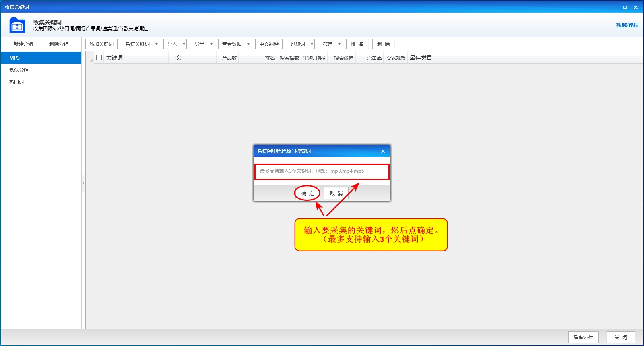Expand the 筛选 dropdown arrow

click(339, 44)
